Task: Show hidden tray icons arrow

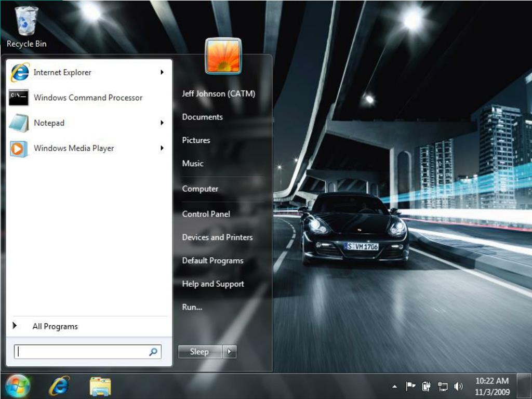Action: click(x=395, y=387)
